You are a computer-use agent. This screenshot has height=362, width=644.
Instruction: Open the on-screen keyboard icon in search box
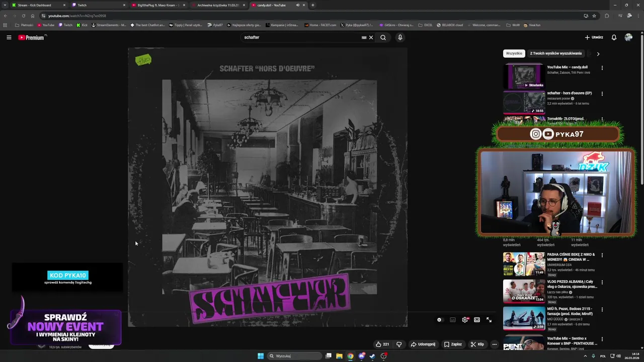[364, 37]
